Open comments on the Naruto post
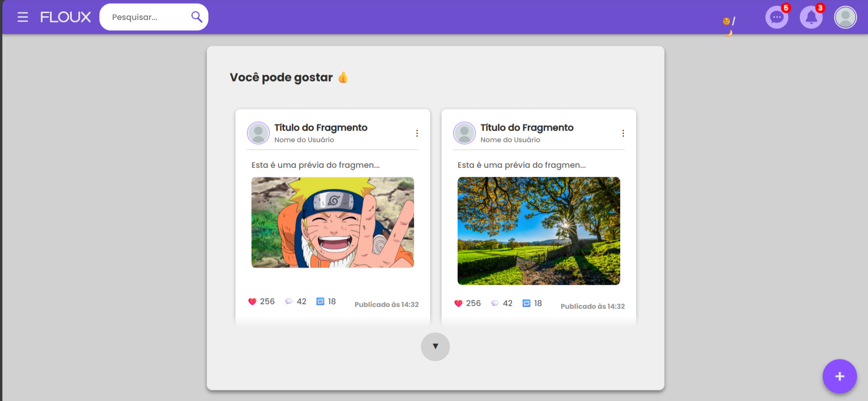Screen dimensions: 868x401 coord(289,302)
